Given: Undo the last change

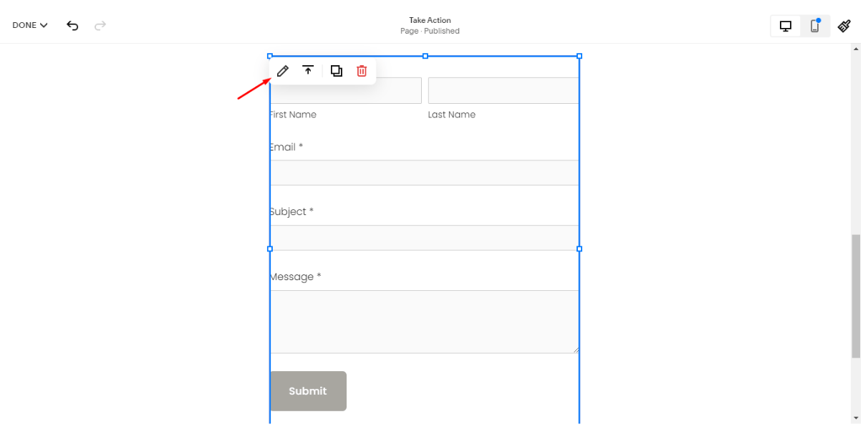Looking at the screenshot, I should click(72, 25).
